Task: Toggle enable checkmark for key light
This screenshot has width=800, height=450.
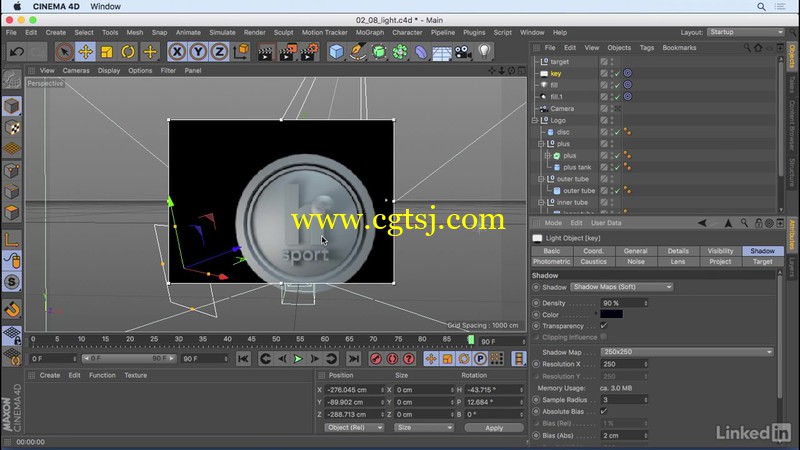Action: [617, 73]
